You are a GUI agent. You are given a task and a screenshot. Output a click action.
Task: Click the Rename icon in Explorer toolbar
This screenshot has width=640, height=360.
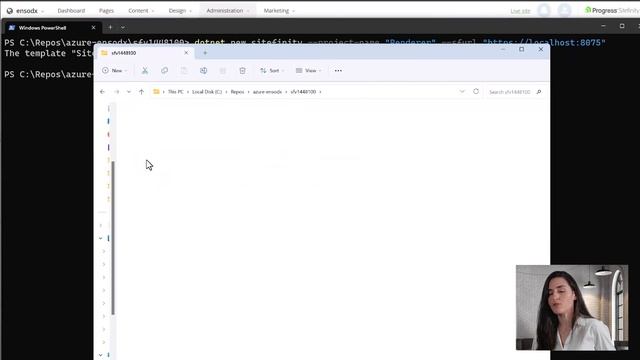[x=204, y=71]
